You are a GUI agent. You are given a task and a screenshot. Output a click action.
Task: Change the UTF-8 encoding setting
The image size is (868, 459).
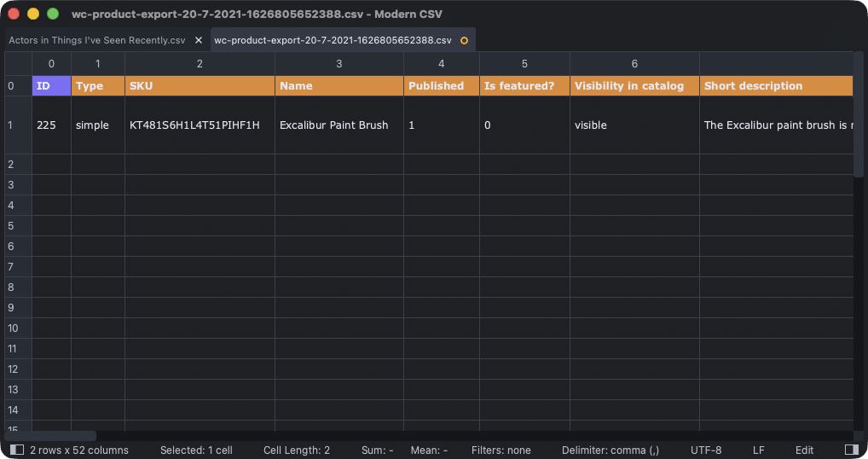pos(706,450)
